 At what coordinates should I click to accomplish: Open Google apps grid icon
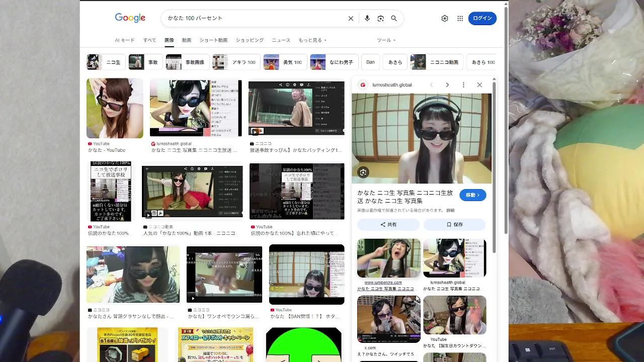point(460,18)
